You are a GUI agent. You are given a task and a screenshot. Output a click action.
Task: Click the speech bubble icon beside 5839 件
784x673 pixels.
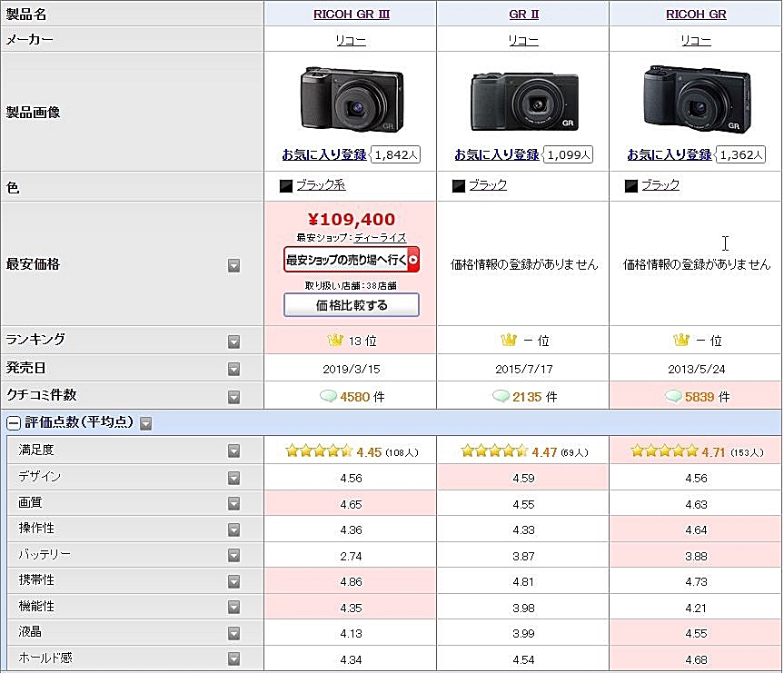673,397
